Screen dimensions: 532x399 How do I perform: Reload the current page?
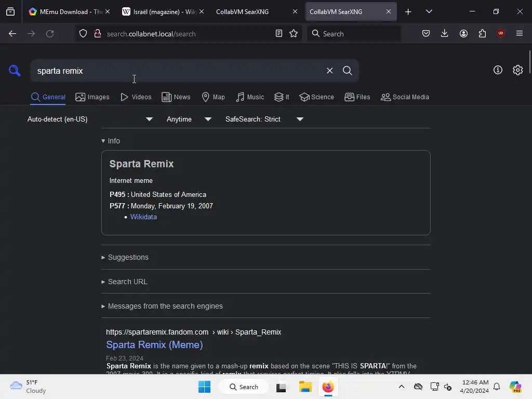[50, 34]
